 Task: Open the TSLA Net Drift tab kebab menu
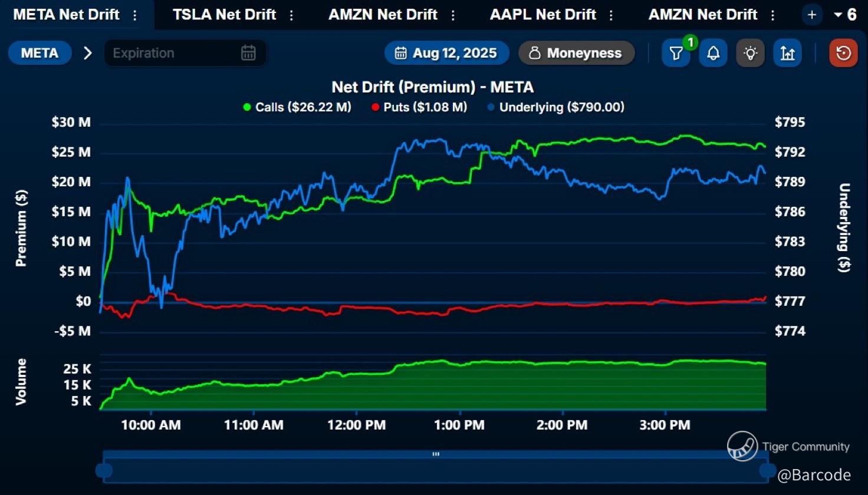(x=291, y=15)
